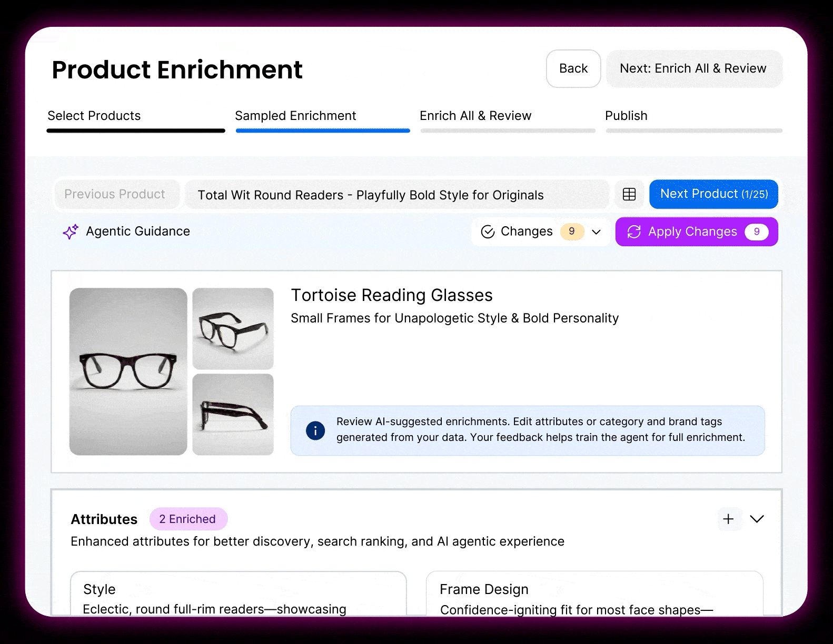The image size is (833, 644).
Task: Click the 2 Enriched badge
Action: tap(189, 519)
